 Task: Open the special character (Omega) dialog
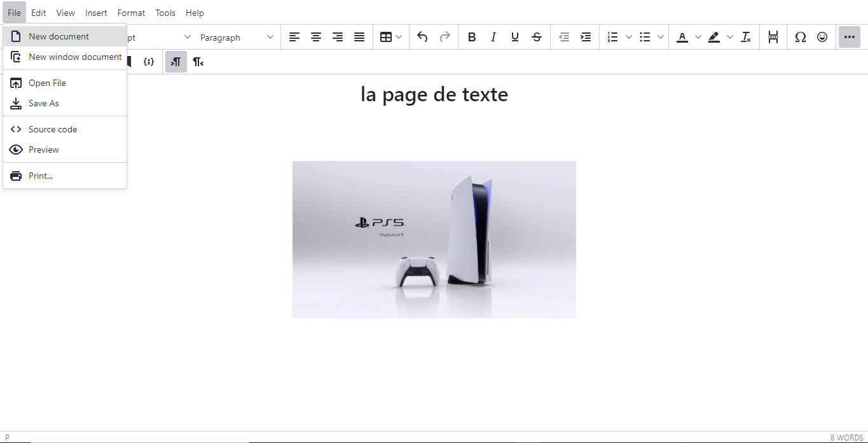click(801, 37)
